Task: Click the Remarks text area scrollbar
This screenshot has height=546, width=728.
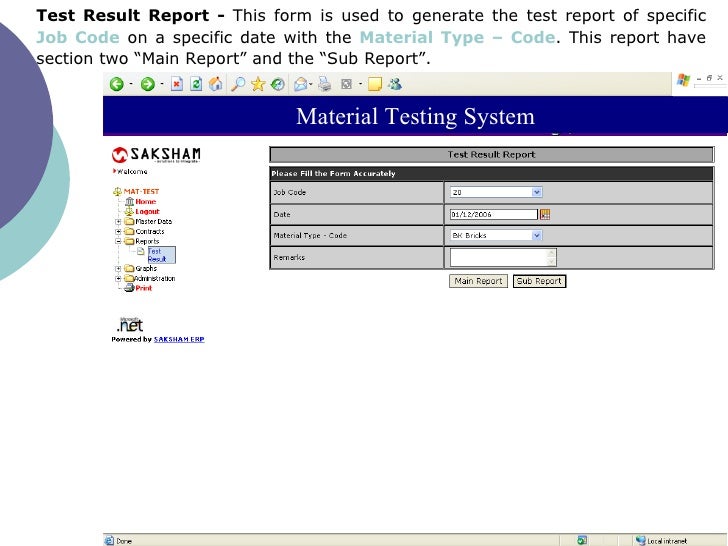Action: 552,257
